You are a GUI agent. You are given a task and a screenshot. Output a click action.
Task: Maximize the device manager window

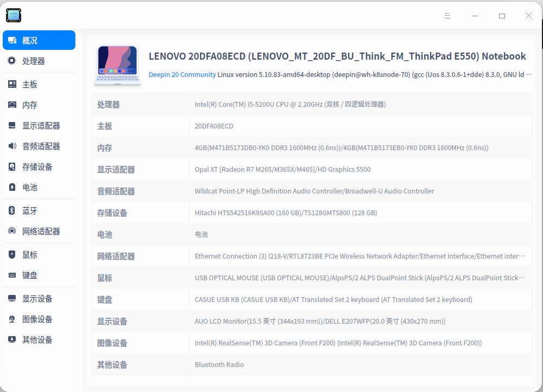tap(502, 16)
